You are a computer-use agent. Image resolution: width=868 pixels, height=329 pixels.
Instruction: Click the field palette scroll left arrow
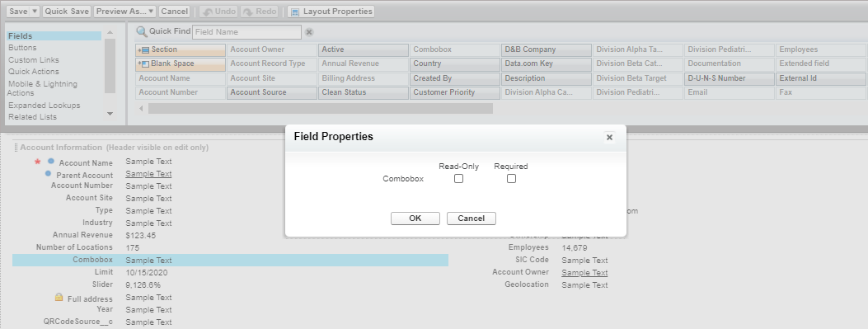click(141, 109)
